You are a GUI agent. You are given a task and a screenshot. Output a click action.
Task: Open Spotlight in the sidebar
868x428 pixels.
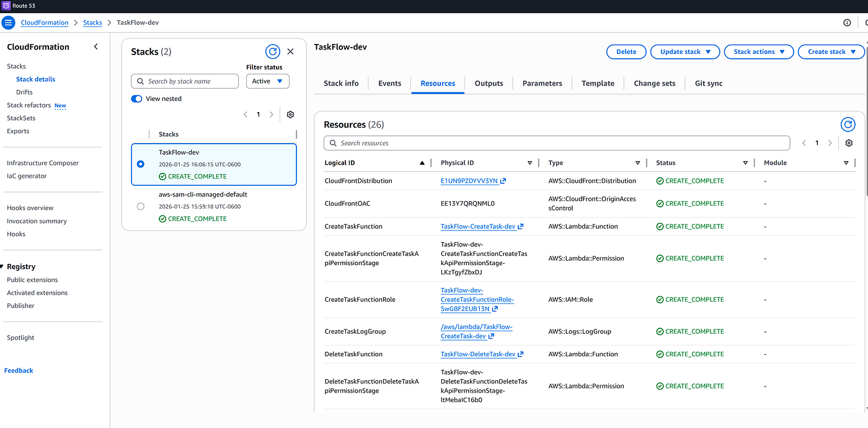pos(20,338)
